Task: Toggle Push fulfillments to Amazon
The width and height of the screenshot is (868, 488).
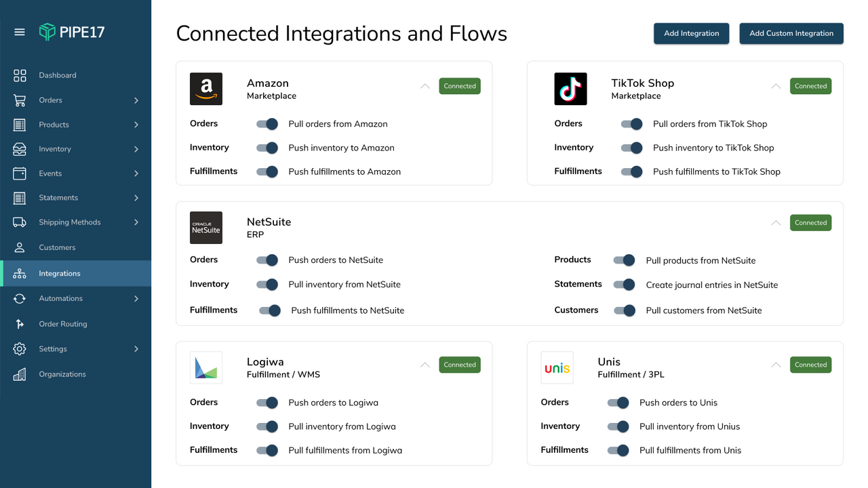Action: coord(267,171)
